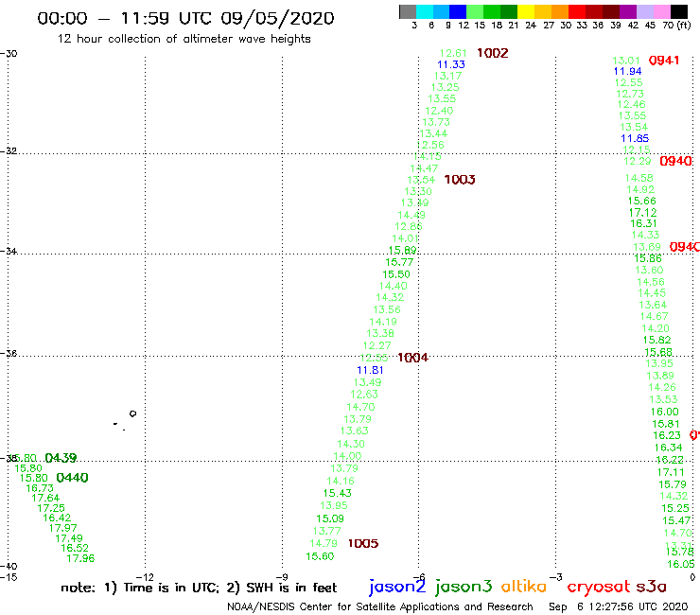This screenshot has height=615, width=700.
Task: Click the wave height value '15.86'
Action: [x=648, y=258]
